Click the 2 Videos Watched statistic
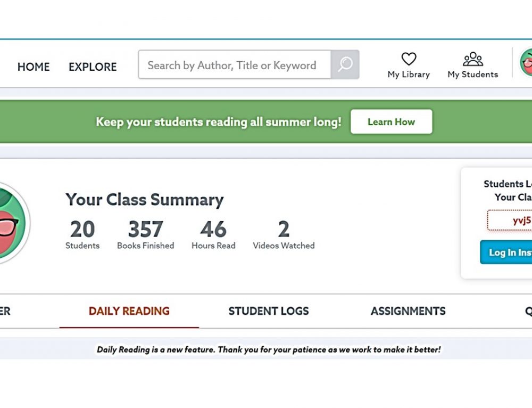 tap(284, 234)
